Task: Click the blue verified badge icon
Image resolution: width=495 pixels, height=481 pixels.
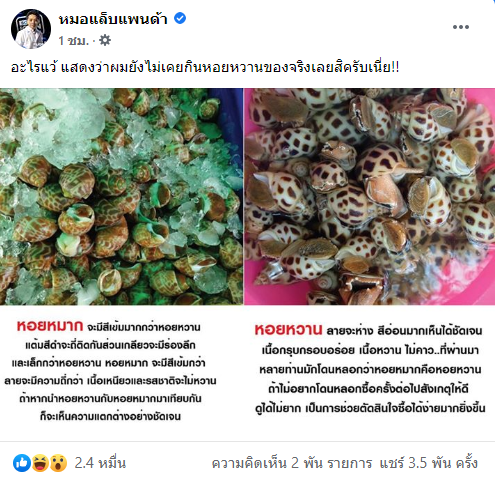Action: coord(180,18)
